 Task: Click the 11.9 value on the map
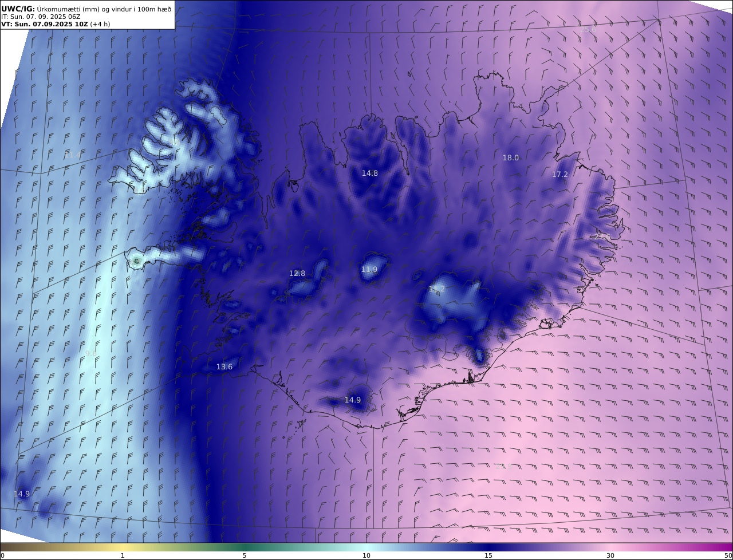click(x=369, y=270)
